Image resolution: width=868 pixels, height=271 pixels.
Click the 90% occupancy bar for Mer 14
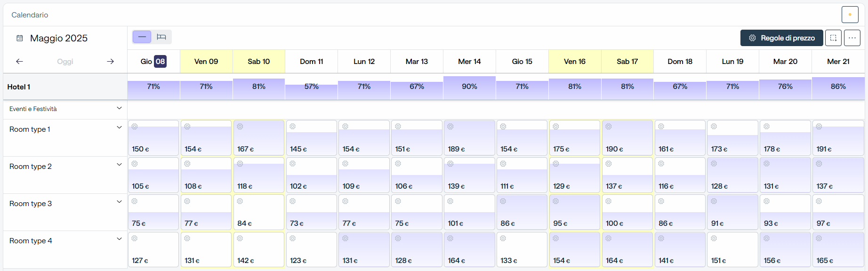(x=469, y=88)
